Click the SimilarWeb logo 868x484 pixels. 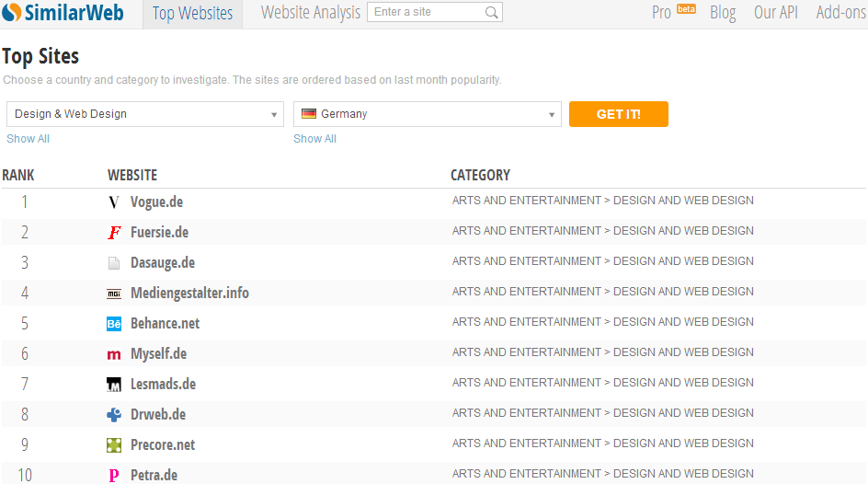[63, 12]
